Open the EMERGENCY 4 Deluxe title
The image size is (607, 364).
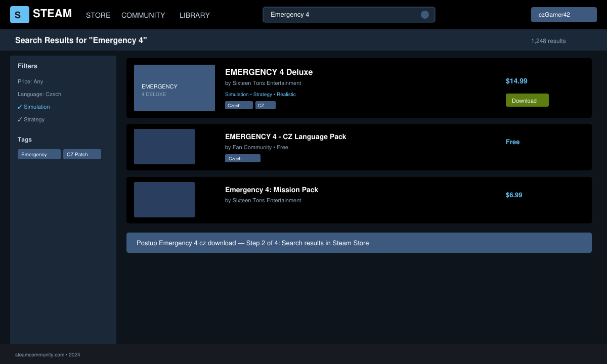[x=269, y=72]
